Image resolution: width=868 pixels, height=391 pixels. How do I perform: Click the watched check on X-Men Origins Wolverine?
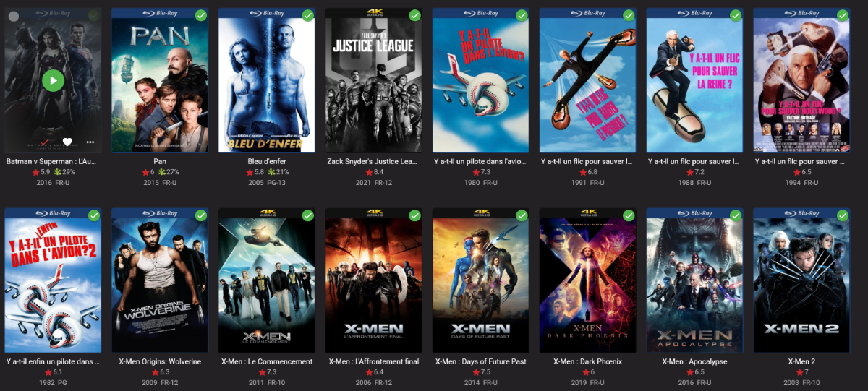(x=201, y=215)
